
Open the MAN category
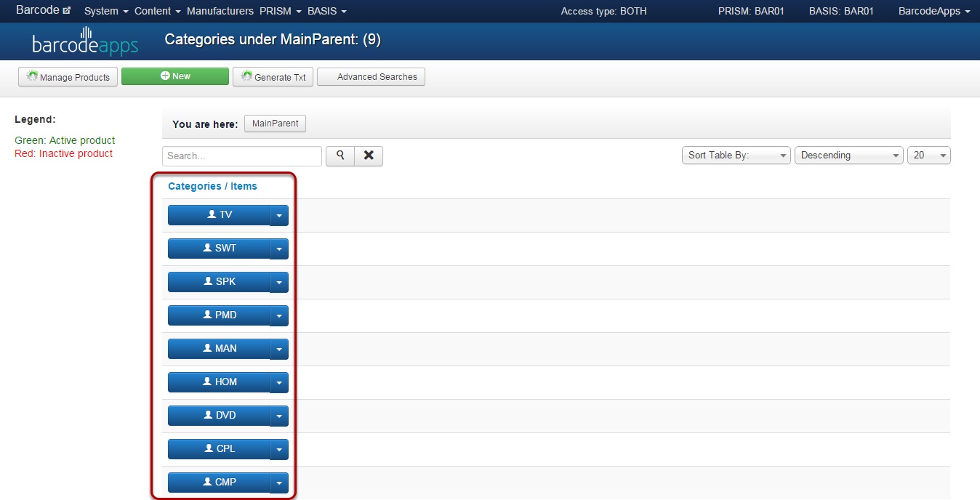coord(219,349)
